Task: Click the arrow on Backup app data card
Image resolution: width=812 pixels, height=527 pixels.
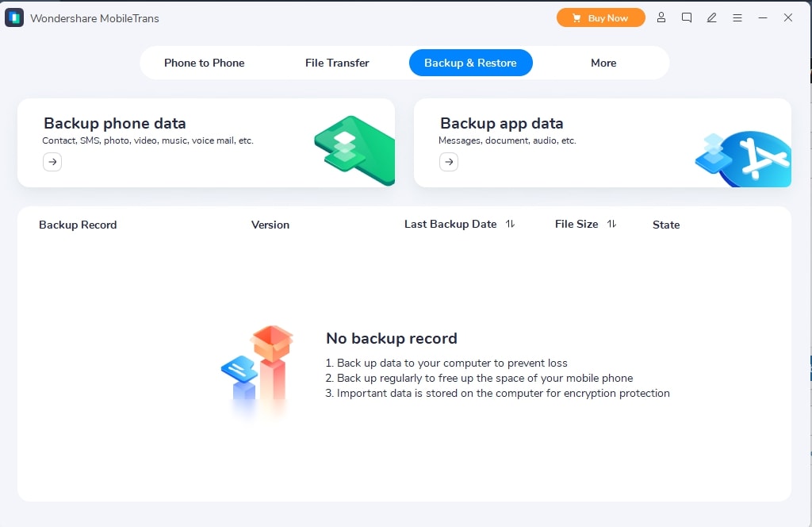Action: 449,162
